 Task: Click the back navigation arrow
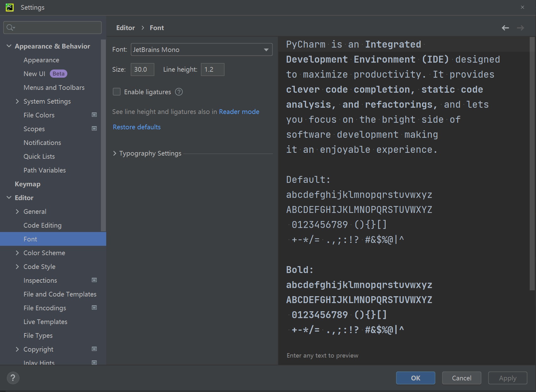coord(505,28)
